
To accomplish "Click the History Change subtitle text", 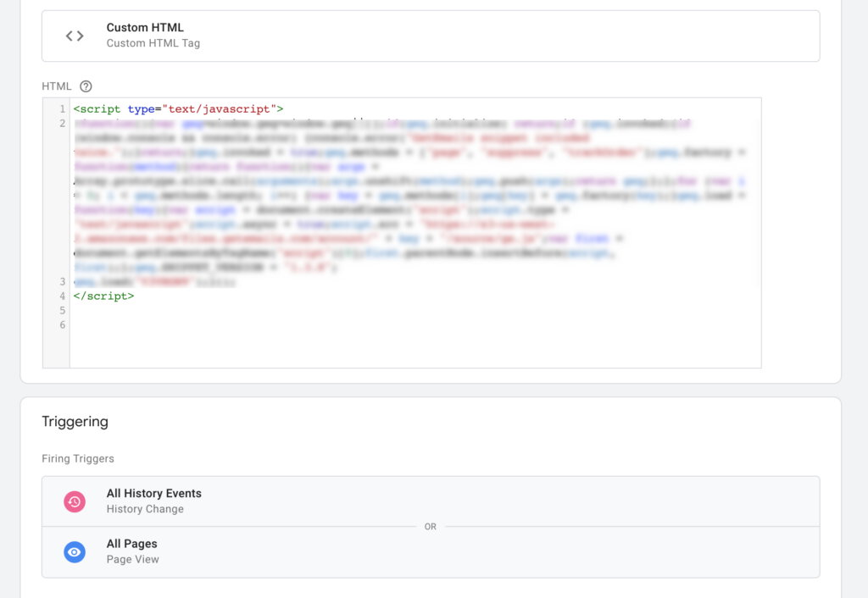I will tap(145, 509).
